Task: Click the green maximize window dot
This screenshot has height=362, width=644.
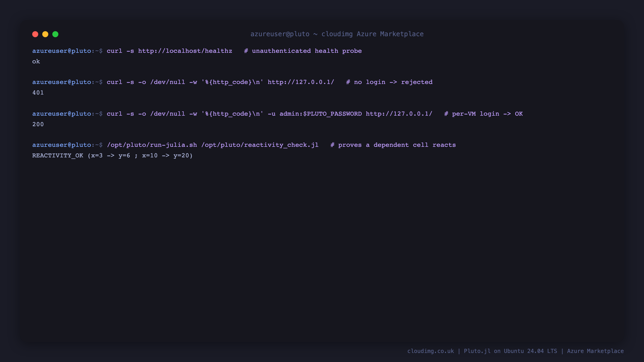Action: [55, 34]
